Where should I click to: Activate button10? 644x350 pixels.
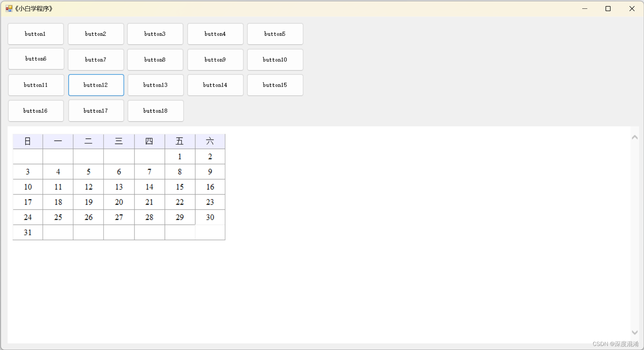point(275,60)
